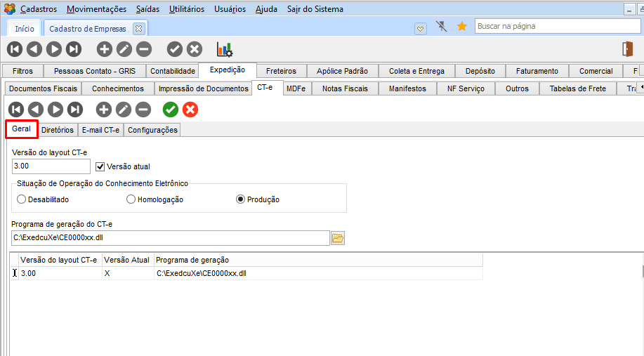Go to previous record in top toolbar
This screenshot has width=644, height=356.
[x=34, y=49]
